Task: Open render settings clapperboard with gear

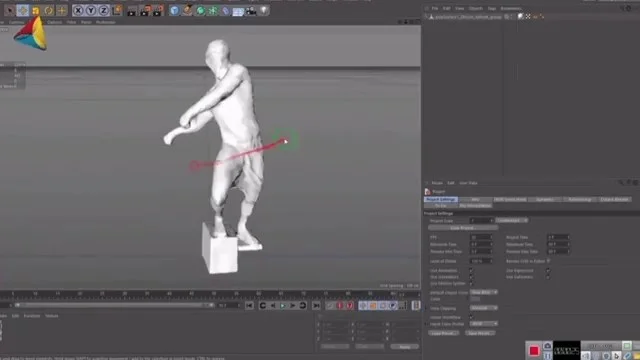Action: [x=158, y=11]
